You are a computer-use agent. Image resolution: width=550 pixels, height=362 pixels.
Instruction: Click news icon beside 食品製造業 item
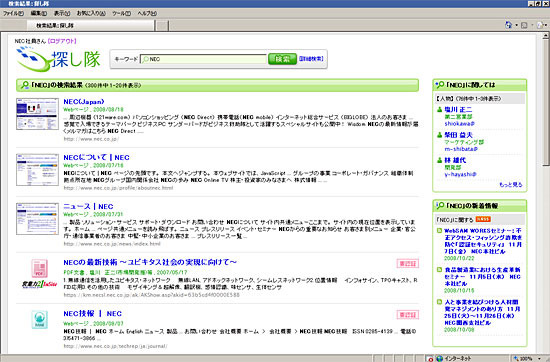click(x=440, y=270)
